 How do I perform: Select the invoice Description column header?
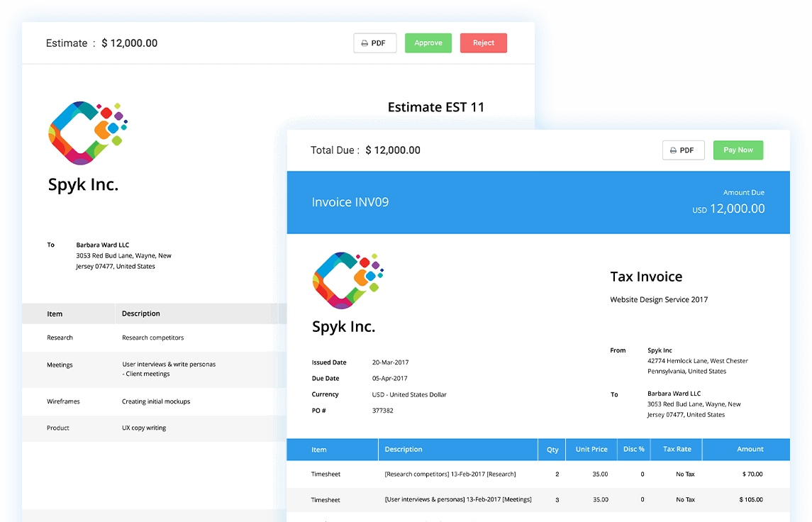tap(404, 450)
